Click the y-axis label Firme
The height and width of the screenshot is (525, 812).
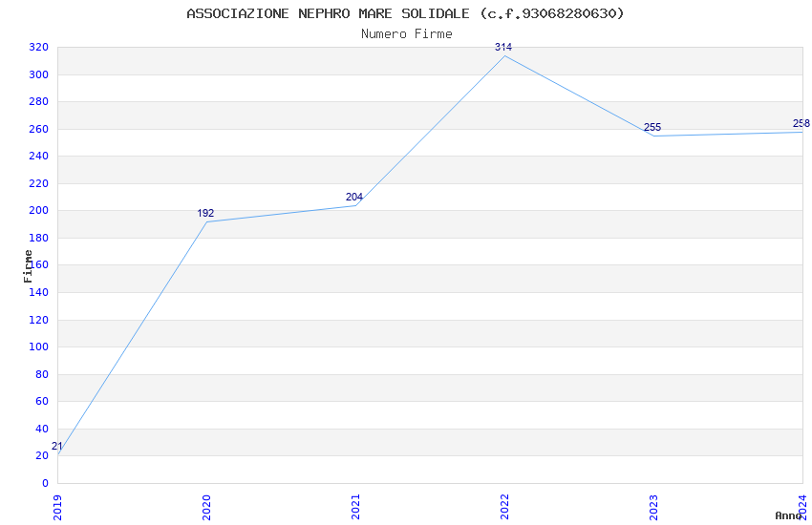28,266
